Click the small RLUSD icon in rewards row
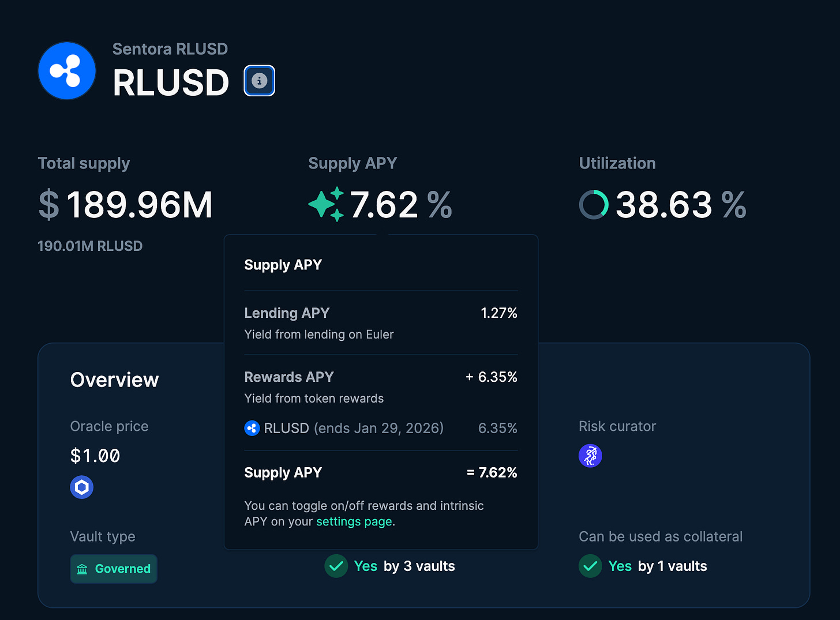This screenshot has width=840, height=620. click(x=252, y=428)
